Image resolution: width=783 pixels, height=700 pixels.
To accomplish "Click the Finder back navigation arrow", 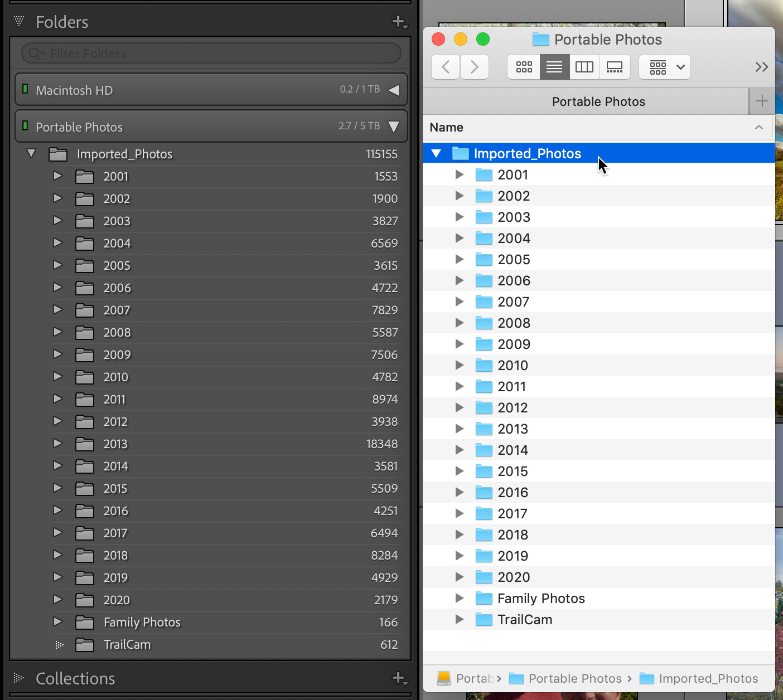I will tap(446, 67).
